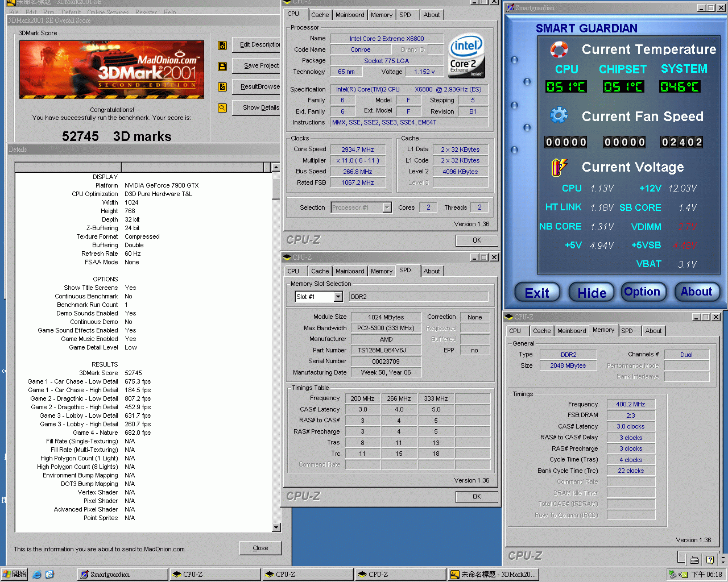Expand the Processor #1 selection dropdown

387,207
